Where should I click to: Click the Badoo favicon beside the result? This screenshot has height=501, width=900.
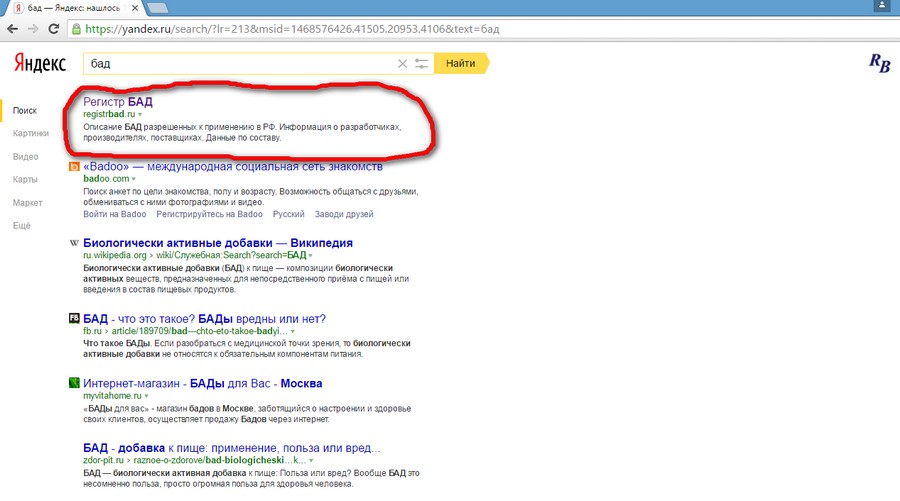[74, 166]
